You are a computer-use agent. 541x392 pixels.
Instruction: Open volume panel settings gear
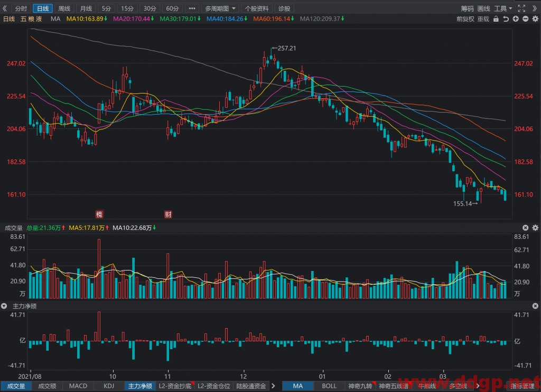pos(535,228)
